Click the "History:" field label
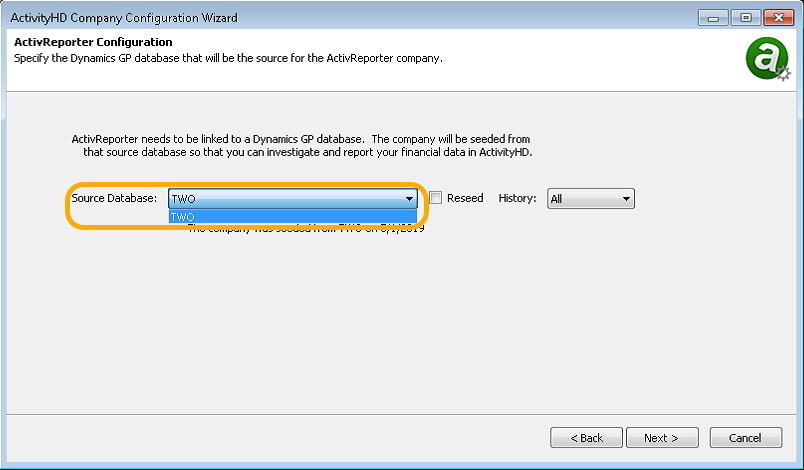 point(517,198)
